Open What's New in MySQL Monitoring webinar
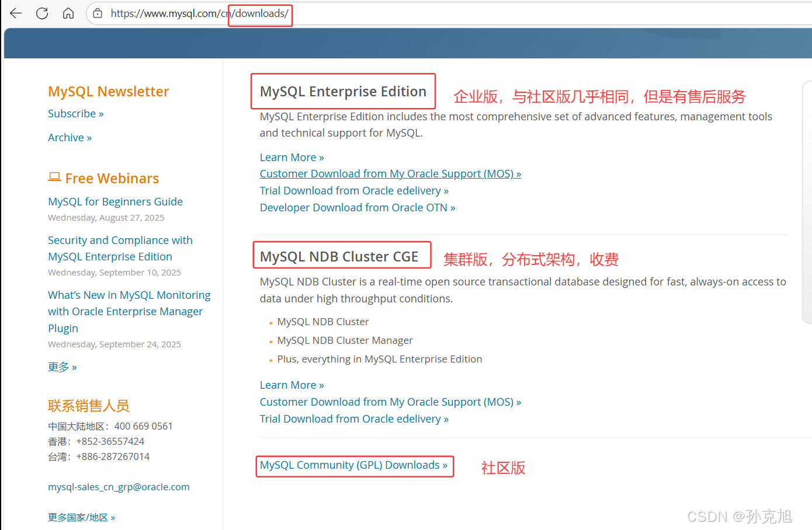 129,312
